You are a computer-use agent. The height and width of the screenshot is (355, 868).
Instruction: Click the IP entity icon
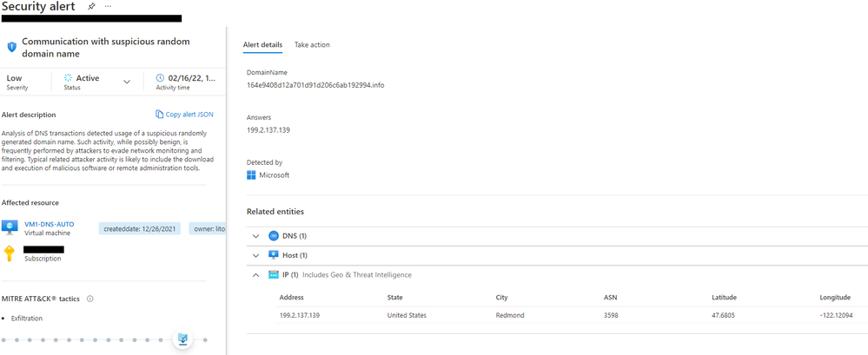(x=273, y=275)
